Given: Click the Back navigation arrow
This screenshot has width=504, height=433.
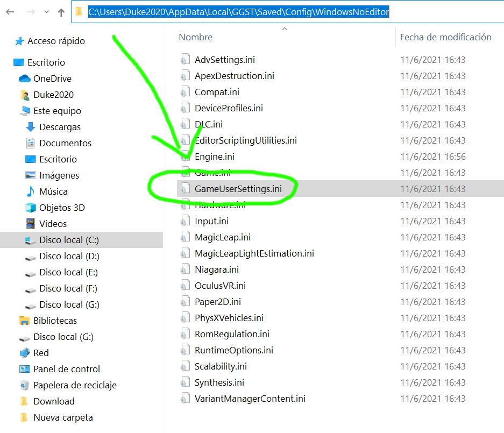Looking at the screenshot, I should 10,12.
